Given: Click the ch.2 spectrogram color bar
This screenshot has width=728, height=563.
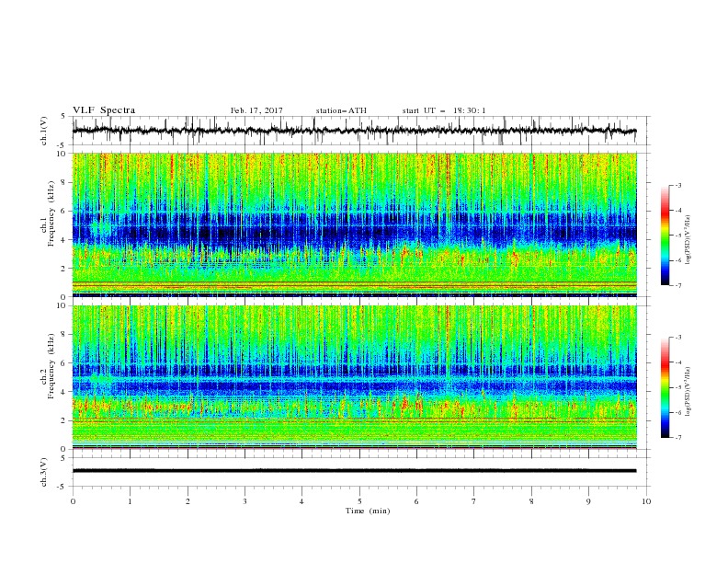Looking at the screenshot, I should click(x=665, y=387).
